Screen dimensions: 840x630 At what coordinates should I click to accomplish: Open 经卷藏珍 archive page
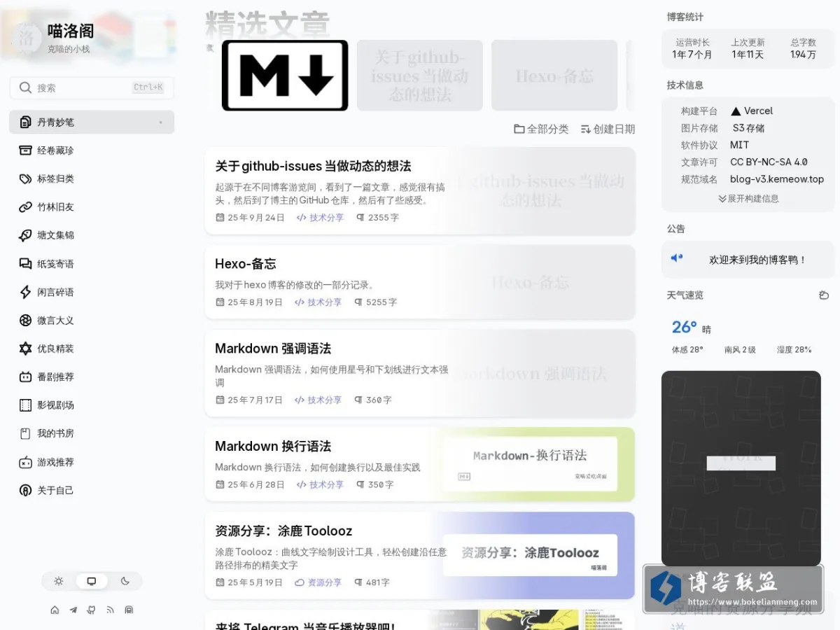click(92, 150)
